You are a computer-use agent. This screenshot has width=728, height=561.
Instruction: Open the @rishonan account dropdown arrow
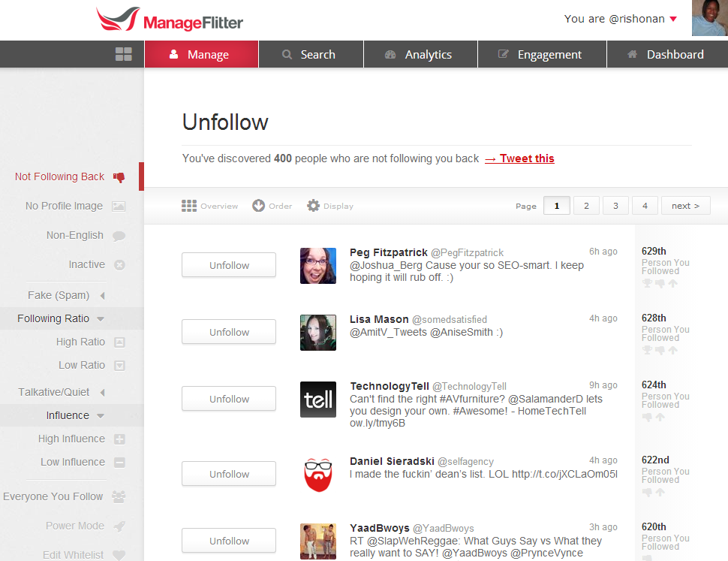(x=673, y=19)
